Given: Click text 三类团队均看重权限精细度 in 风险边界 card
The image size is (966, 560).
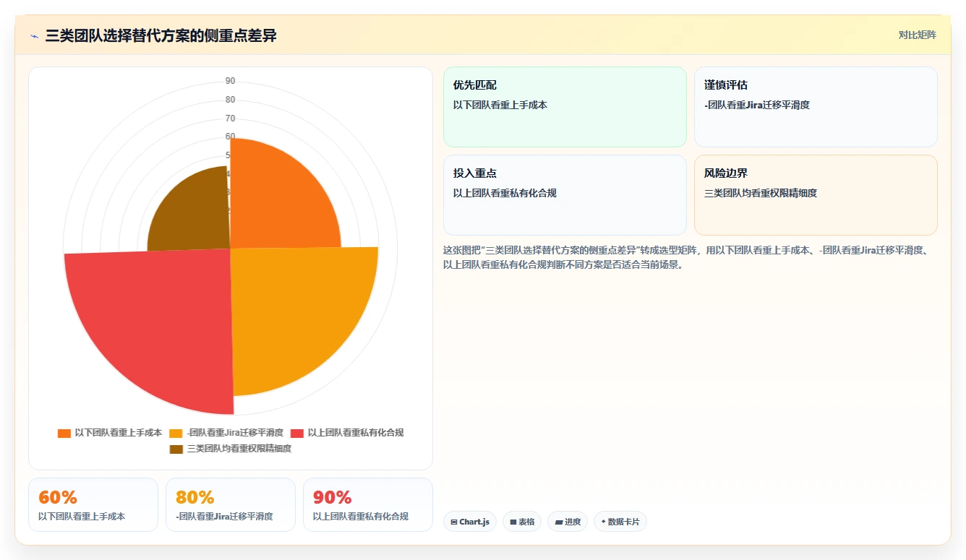Looking at the screenshot, I should coord(761,193).
